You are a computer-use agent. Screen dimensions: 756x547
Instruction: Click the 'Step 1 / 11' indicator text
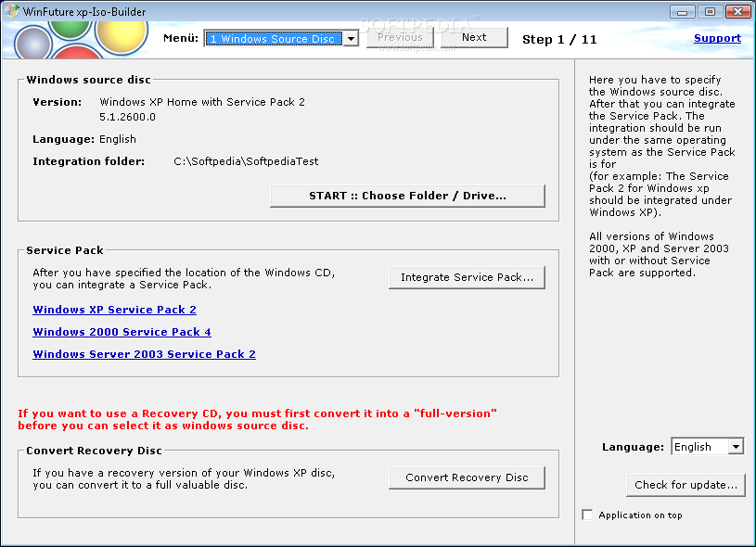(x=559, y=40)
